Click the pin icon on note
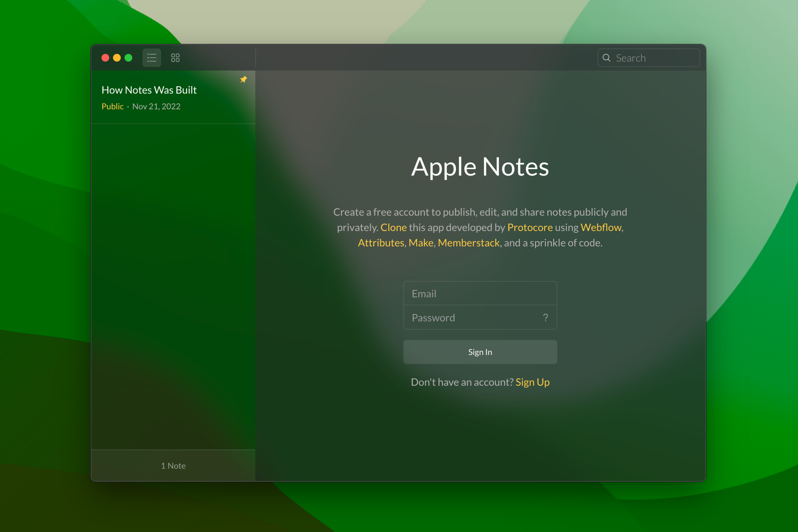The width and height of the screenshot is (798, 532). coord(243,79)
